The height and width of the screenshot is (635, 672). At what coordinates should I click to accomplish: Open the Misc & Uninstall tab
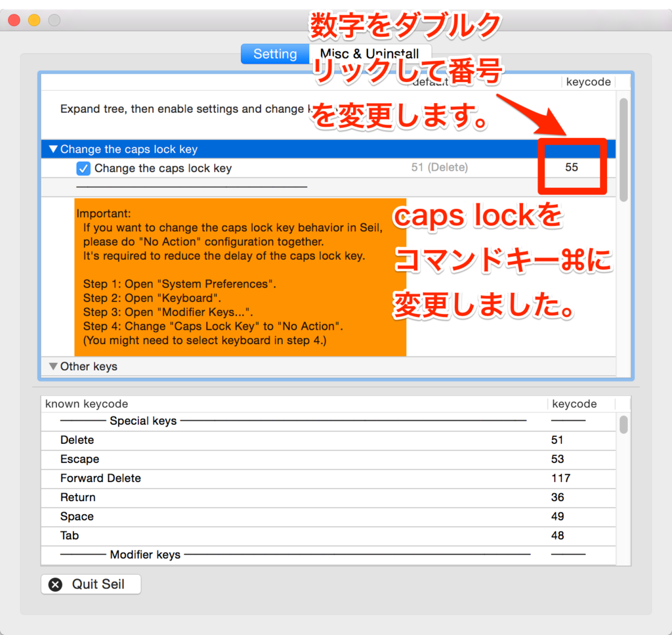[x=370, y=54]
